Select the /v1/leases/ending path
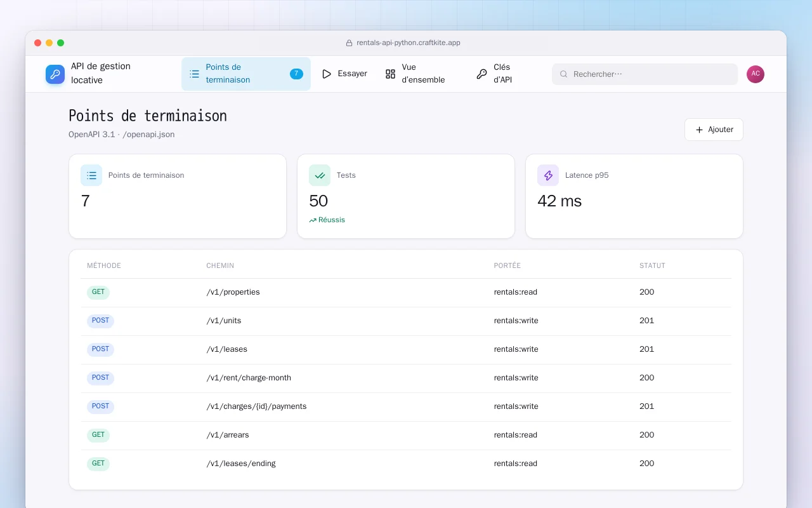The image size is (812, 508). 241,464
